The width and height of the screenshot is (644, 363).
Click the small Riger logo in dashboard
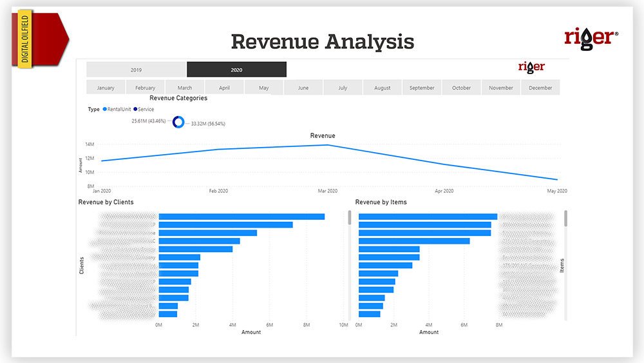[x=531, y=67]
